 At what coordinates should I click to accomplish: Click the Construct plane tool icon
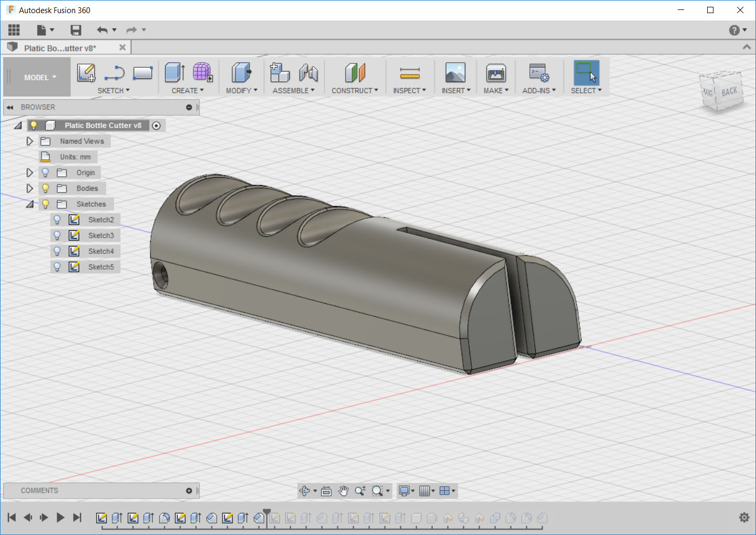[355, 73]
